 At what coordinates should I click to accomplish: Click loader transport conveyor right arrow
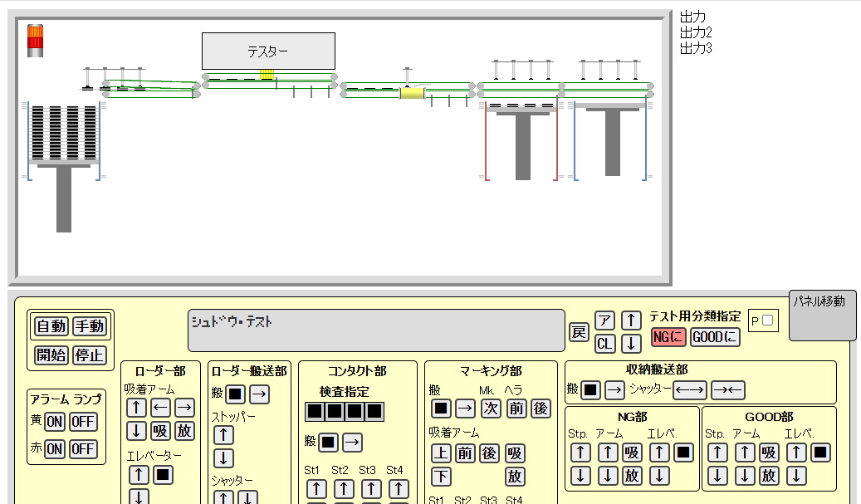point(259,394)
